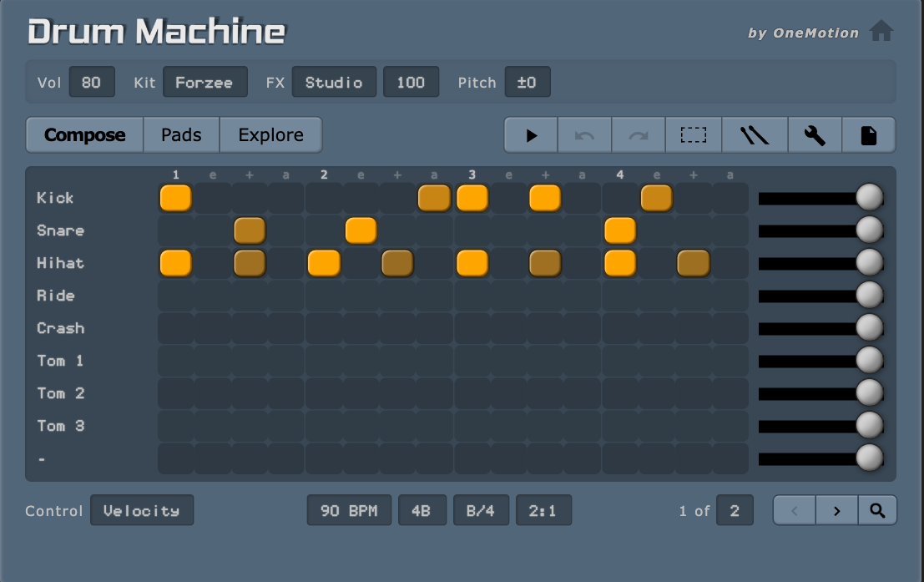Screen dimensions: 924x582
Task: Activate a Snare step on beat 3
Action: click(x=472, y=230)
